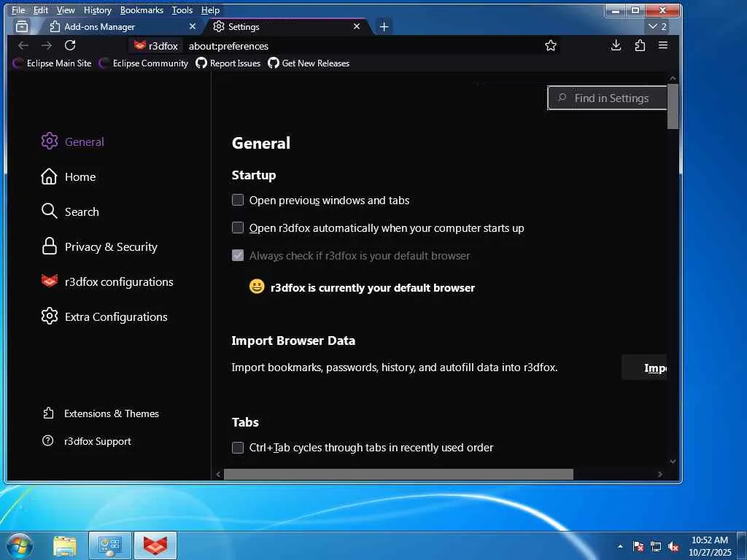Open the Bookmarks menu
Viewport: 747px width, 560px height.
point(142,10)
